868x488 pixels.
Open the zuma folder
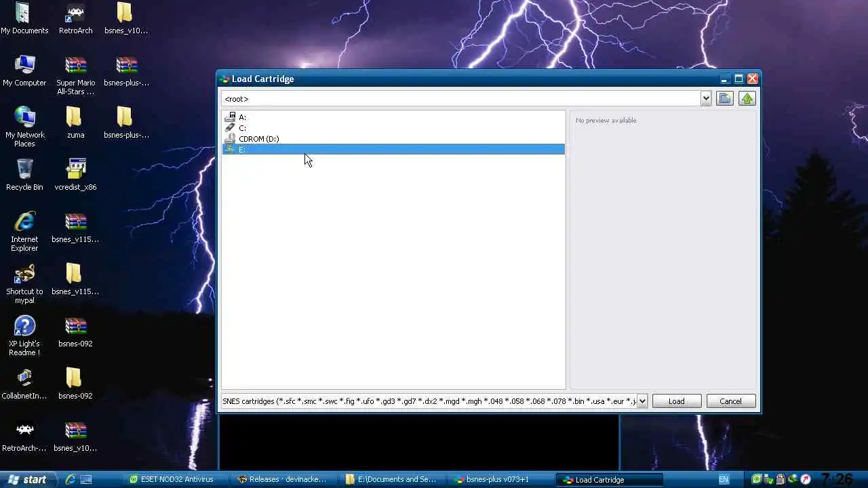[75, 123]
